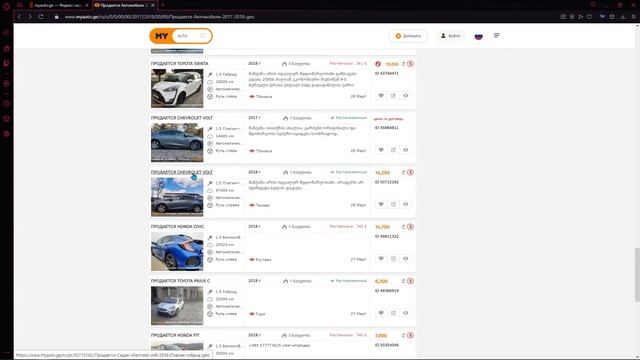Viewport: 640px width, 360px height.
Task: Click the page vertical scrollbar thumb
Action: click(x=637, y=274)
